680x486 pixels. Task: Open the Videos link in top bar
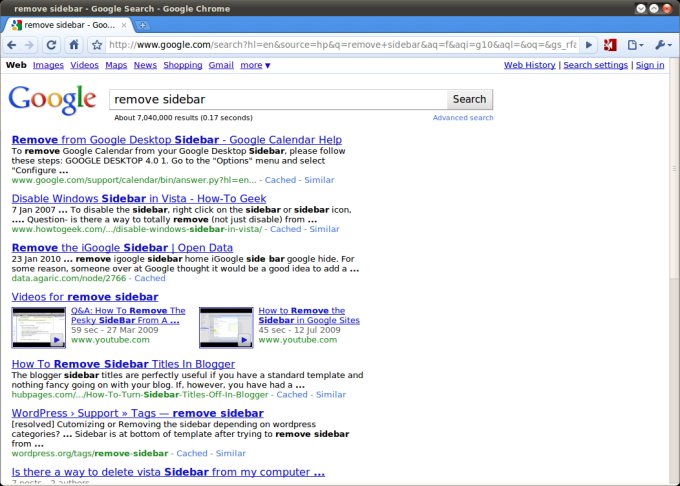(x=85, y=65)
